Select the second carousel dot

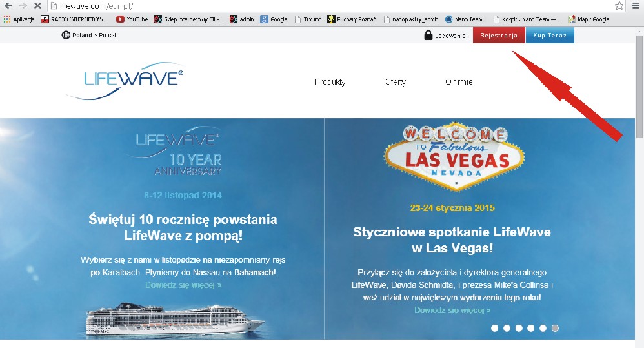(507, 328)
